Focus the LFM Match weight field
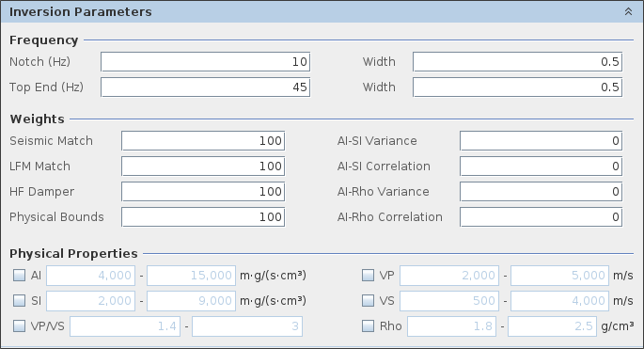The height and width of the screenshot is (349, 644). point(203,167)
